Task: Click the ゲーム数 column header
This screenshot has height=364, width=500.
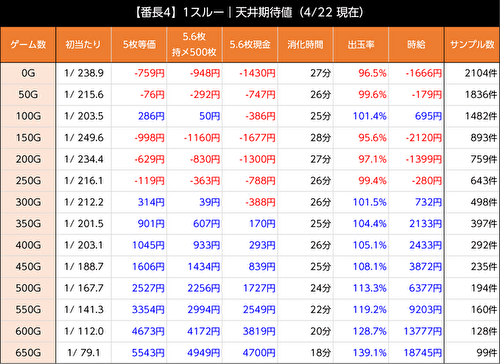Action: click(x=28, y=45)
